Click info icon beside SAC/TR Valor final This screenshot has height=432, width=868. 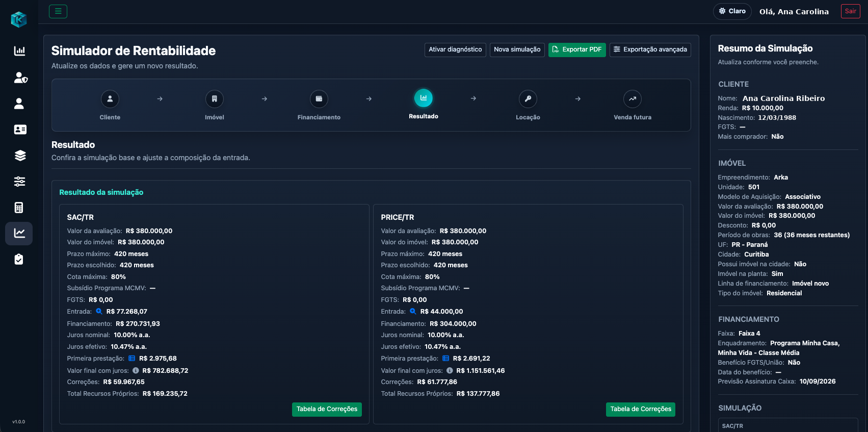point(136,371)
